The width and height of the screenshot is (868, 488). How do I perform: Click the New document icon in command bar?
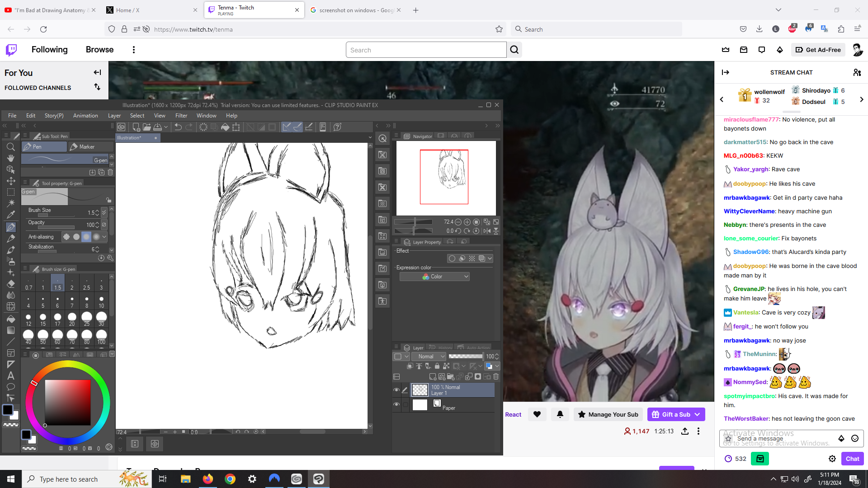[136, 127]
